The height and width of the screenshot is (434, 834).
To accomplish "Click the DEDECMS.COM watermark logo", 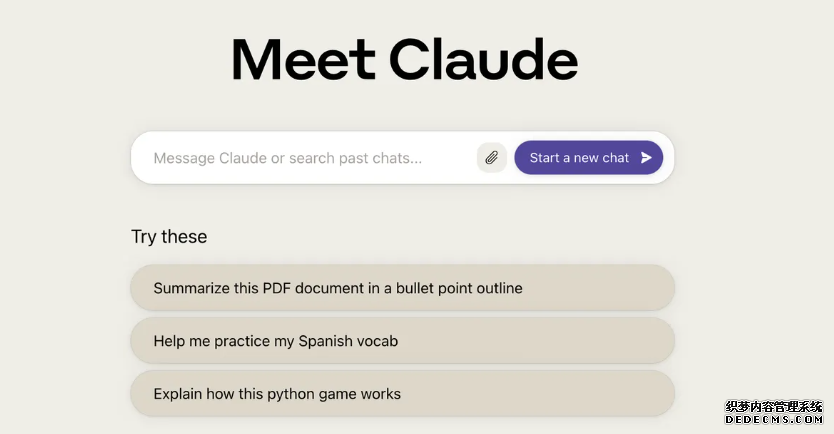I will coord(774,419).
